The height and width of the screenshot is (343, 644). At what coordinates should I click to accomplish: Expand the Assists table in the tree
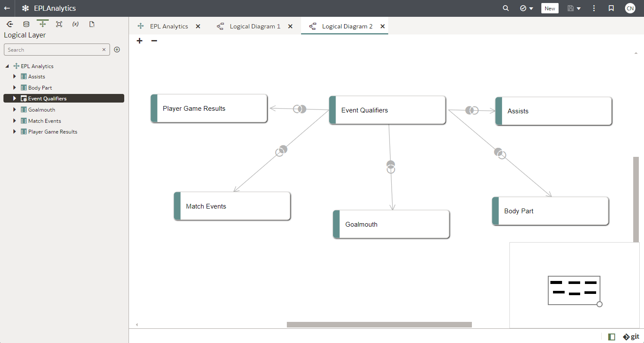(x=14, y=76)
